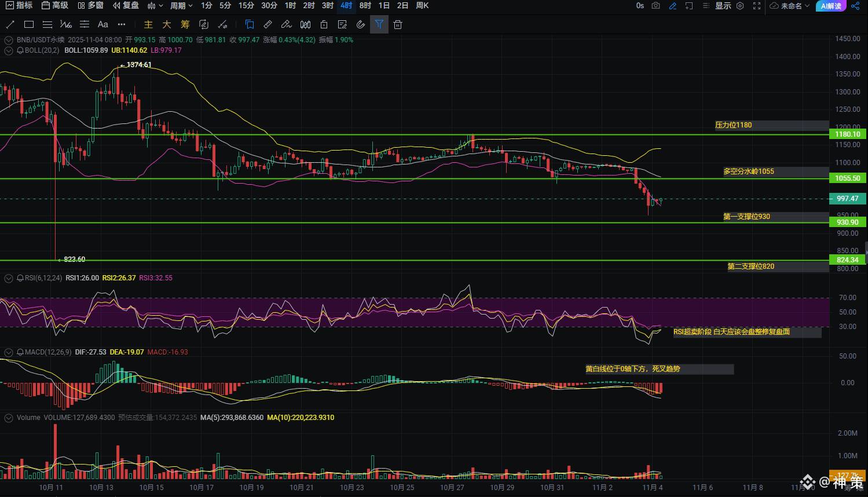Toggle the funnel filter tool
868x497 pixels.
(x=379, y=24)
